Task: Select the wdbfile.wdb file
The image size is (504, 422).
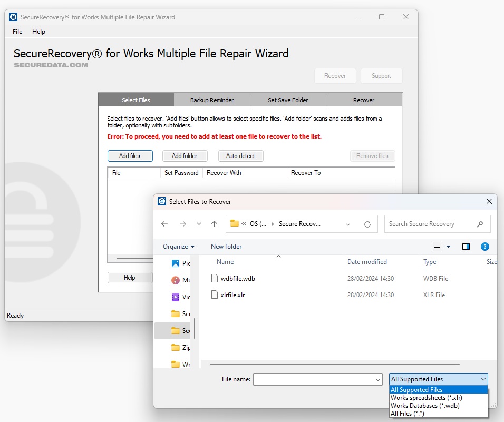Action: point(238,278)
